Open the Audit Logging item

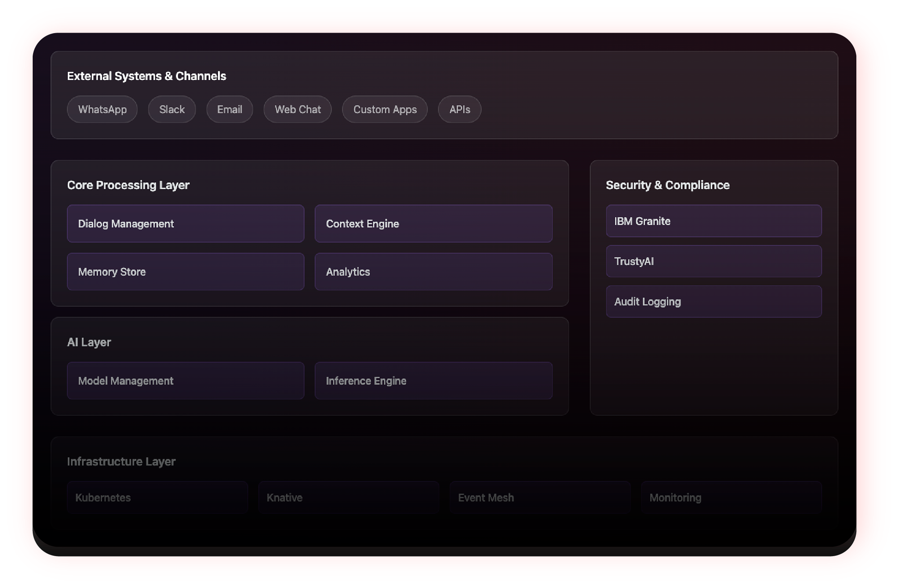pyautogui.click(x=713, y=302)
